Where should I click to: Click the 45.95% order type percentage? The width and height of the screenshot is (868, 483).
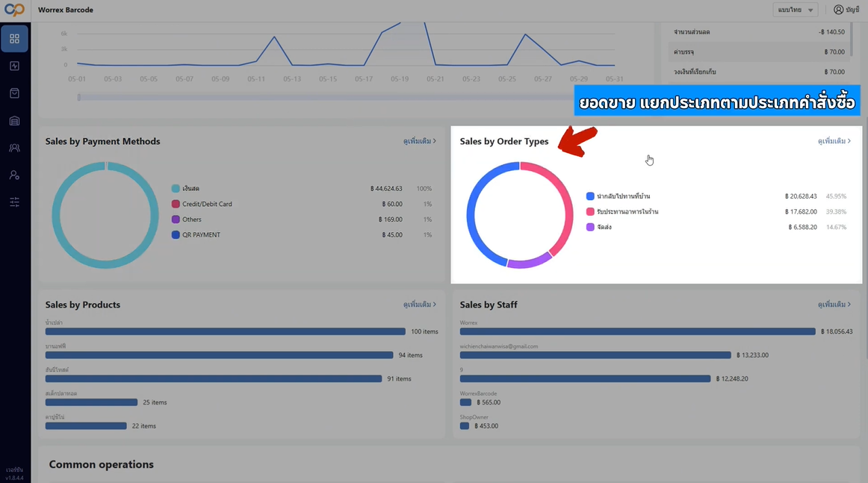point(836,196)
